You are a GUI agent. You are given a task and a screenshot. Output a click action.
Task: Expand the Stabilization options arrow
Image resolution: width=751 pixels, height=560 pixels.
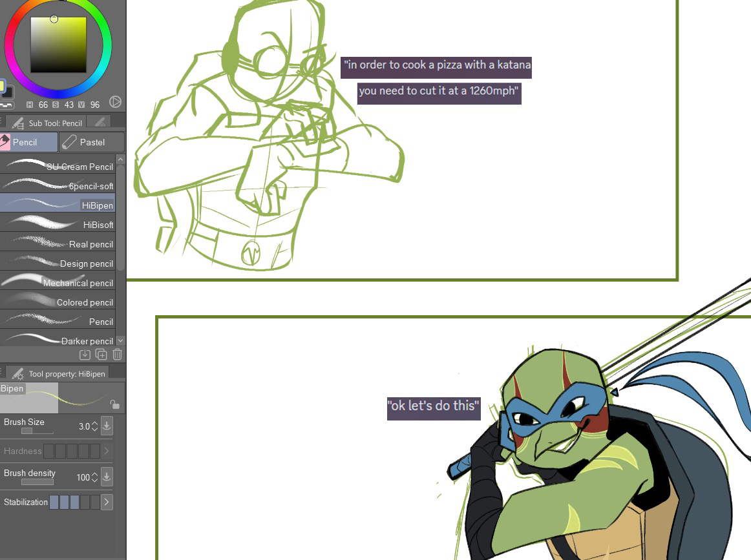coord(107,502)
